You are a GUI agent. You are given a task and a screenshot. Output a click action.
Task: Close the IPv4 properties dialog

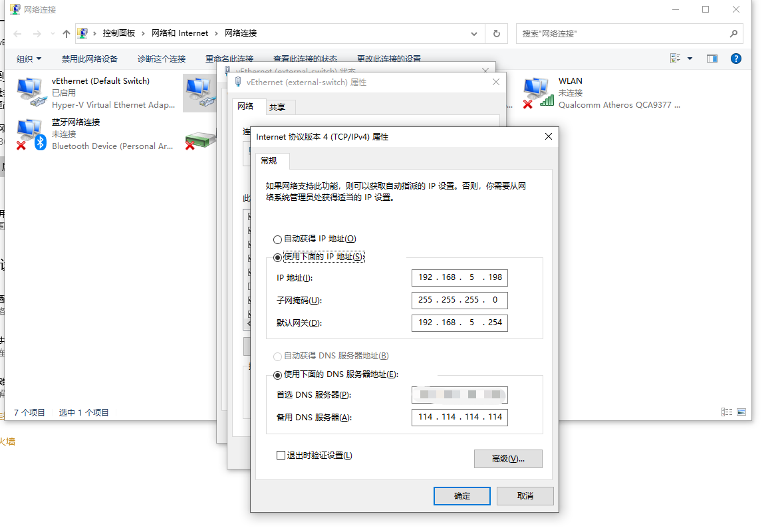point(548,136)
